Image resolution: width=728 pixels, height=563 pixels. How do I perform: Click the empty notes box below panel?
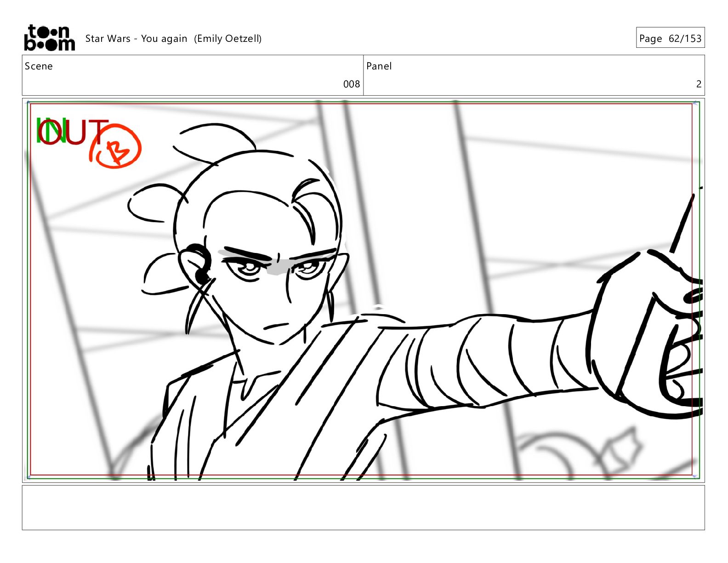363,507
